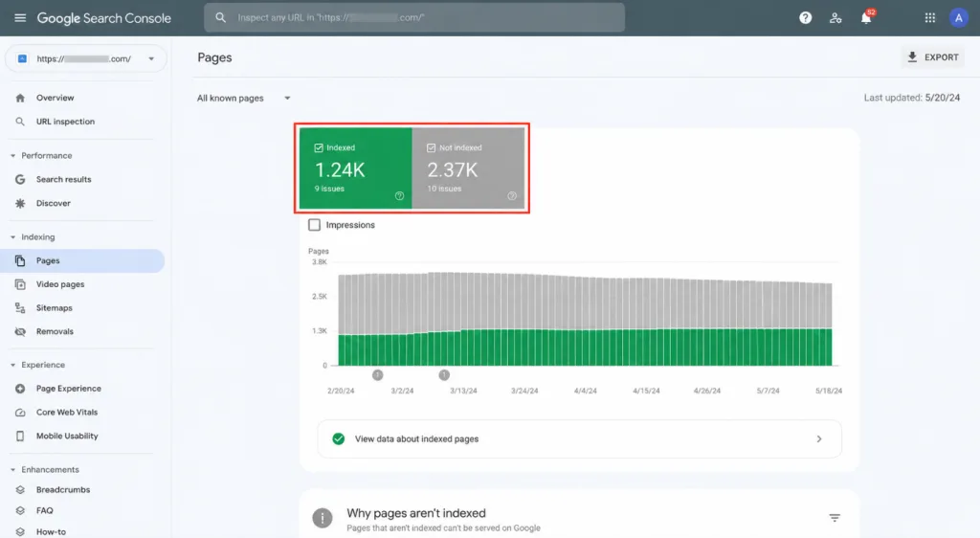Viewport: 980px width, 538px height.
Task: Click the help icon in Not indexed card
Action: tap(512, 195)
